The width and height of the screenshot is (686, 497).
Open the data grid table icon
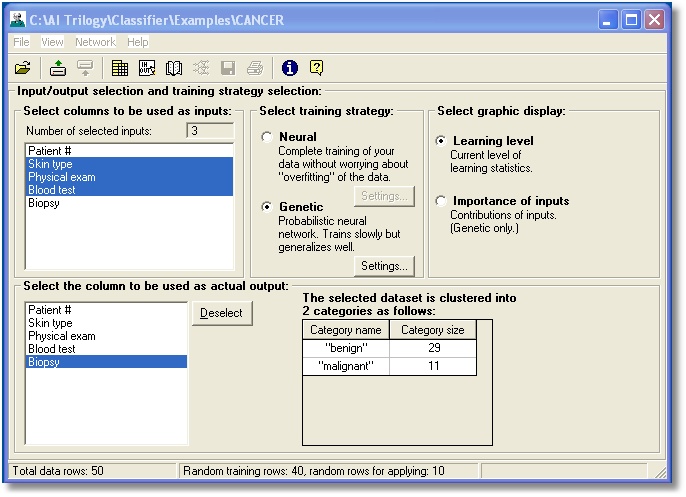tap(119, 68)
